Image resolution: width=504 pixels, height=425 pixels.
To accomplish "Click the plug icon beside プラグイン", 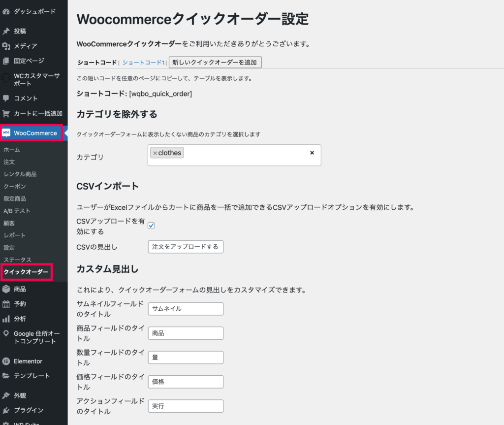I will click(x=6, y=410).
